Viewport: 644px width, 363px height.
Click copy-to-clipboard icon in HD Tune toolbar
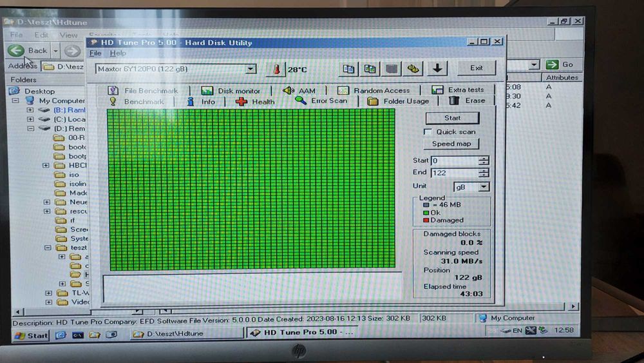point(348,68)
